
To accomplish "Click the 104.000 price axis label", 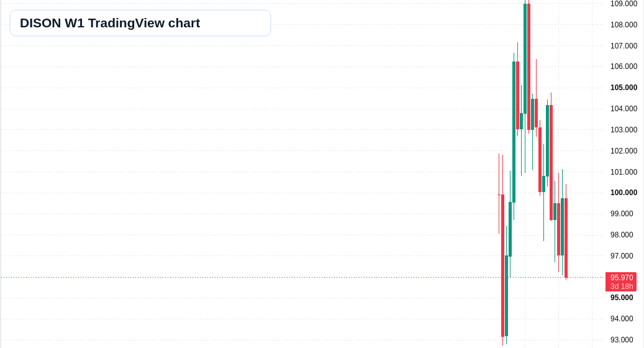I will point(624,109).
